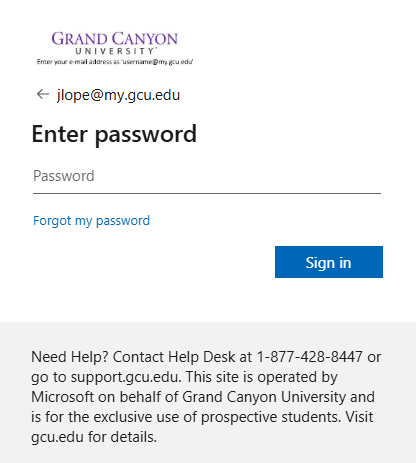Click the word Microsoft in footer

point(62,397)
